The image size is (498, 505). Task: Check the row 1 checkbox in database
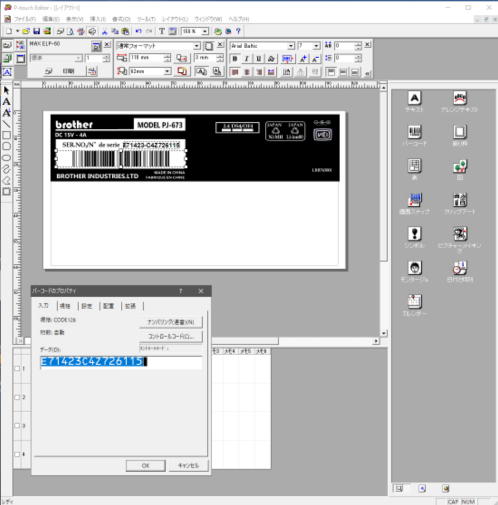[17, 368]
